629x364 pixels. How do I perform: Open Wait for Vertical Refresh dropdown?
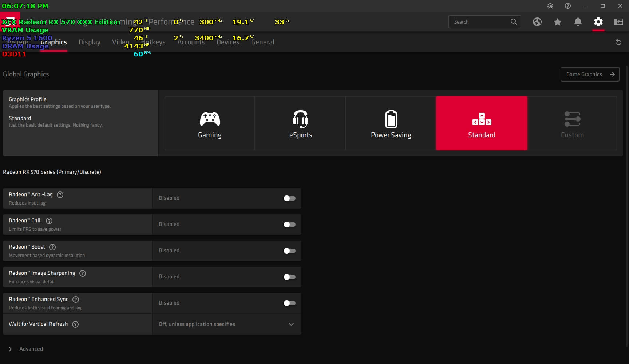click(x=226, y=324)
